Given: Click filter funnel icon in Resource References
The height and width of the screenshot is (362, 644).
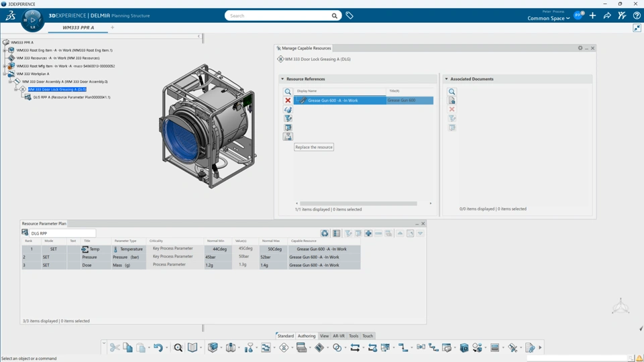Looking at the screenshot, I should (288, 119).
